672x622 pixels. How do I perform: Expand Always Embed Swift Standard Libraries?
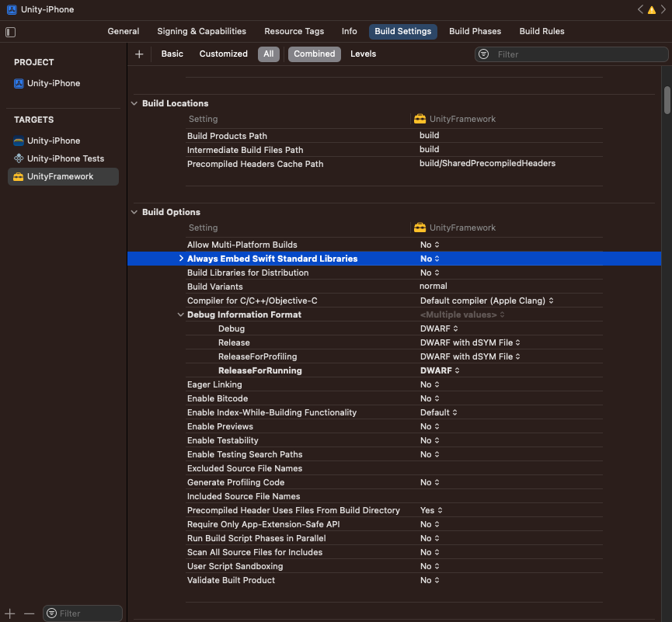coord(181,259)
